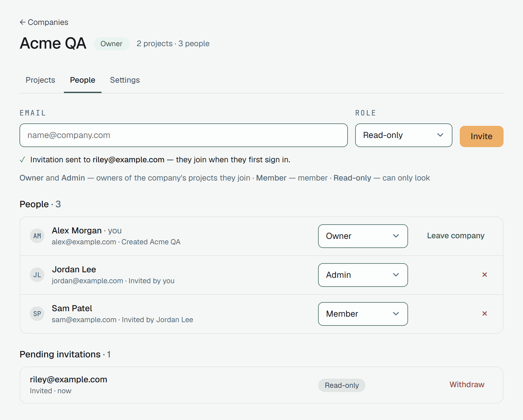Image resolution: width=523 pixels, height=420 pixels.
Task: Focus the email input field
Action: 184,135
